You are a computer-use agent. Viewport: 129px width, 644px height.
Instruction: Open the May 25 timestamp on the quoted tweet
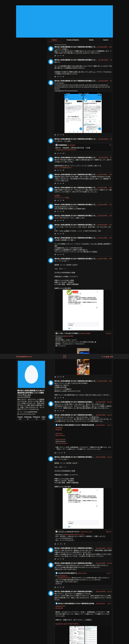click(108, 333)
